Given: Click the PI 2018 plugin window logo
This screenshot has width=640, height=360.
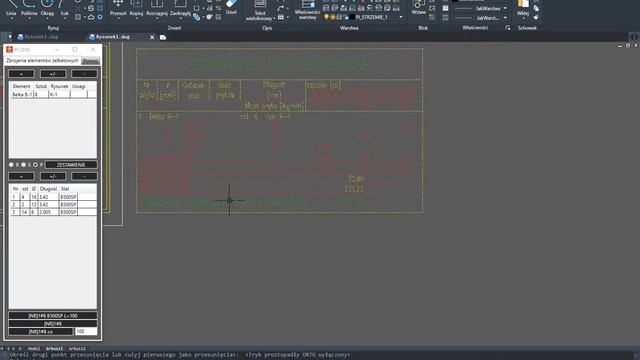Looking at the screenshot, I should tap(9, 49).
